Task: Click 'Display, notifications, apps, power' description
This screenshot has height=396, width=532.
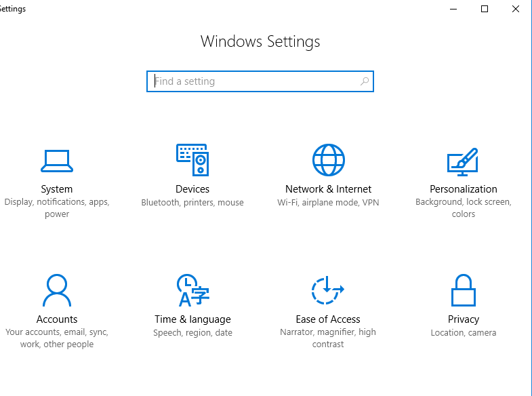Action: point(57,208)
